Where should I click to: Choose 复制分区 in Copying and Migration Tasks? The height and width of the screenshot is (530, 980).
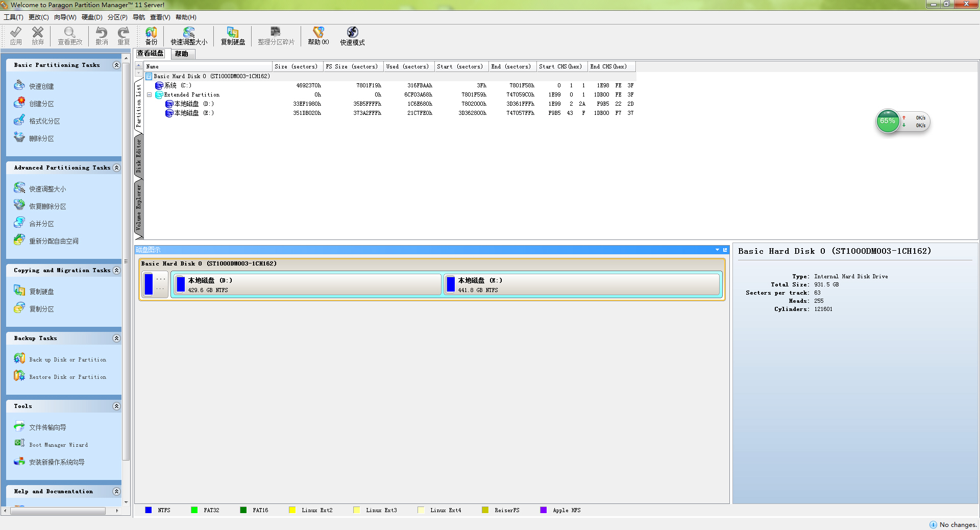click(x=34, y=308)
